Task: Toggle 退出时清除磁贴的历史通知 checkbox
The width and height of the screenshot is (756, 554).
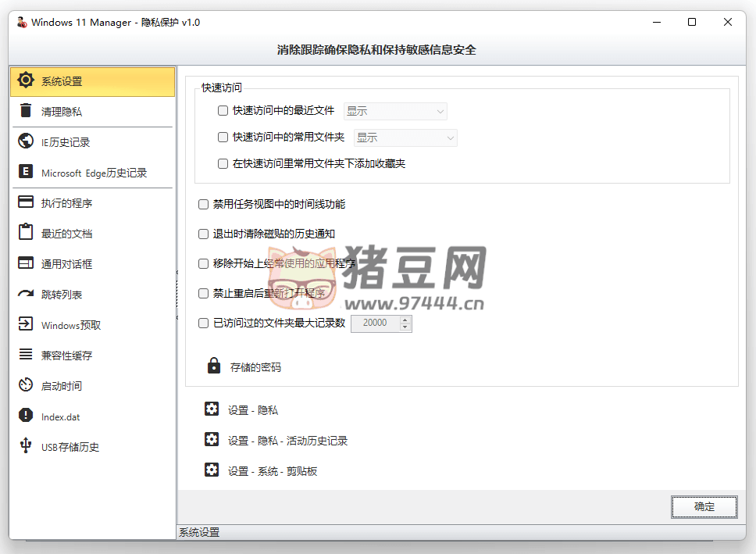Action: pyautogui.click(x=203, y=234)
